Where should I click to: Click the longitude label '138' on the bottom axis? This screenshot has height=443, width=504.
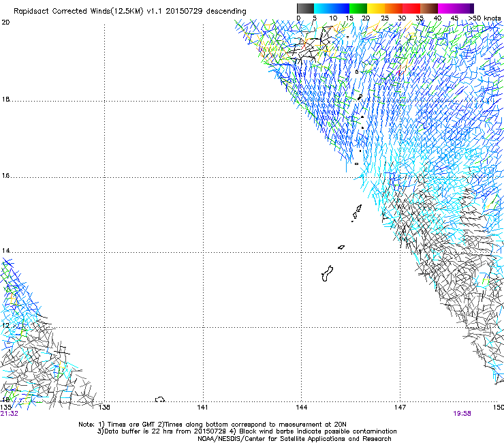click(x=104, y=408)
